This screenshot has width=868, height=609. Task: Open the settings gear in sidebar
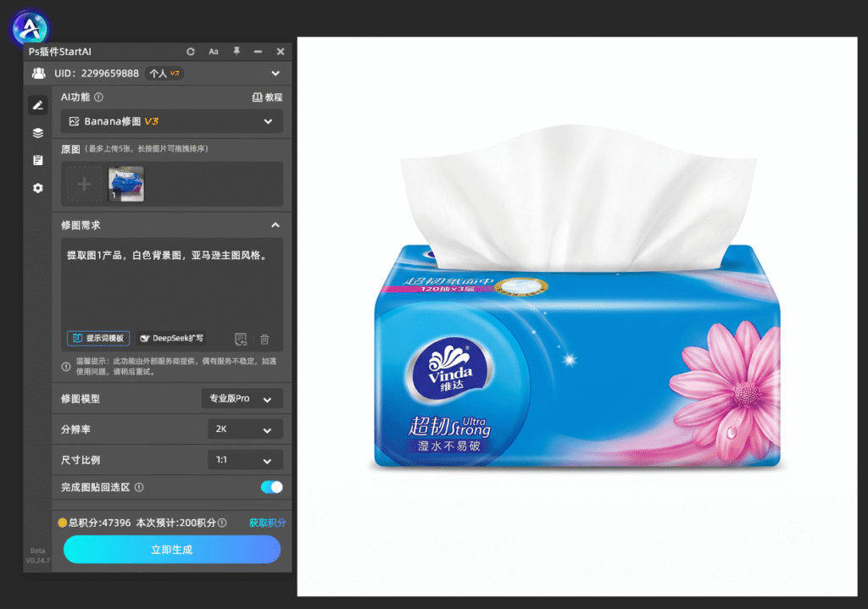pos(37,188)
